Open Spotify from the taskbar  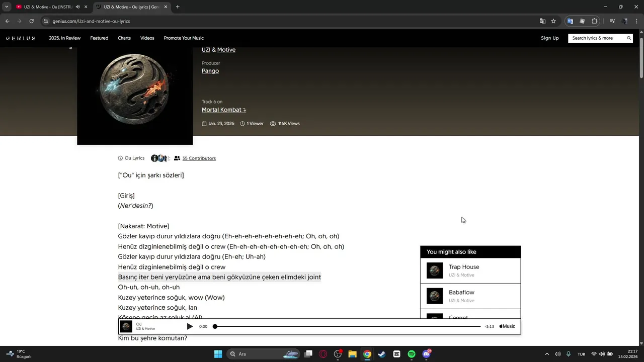(412, 354)
